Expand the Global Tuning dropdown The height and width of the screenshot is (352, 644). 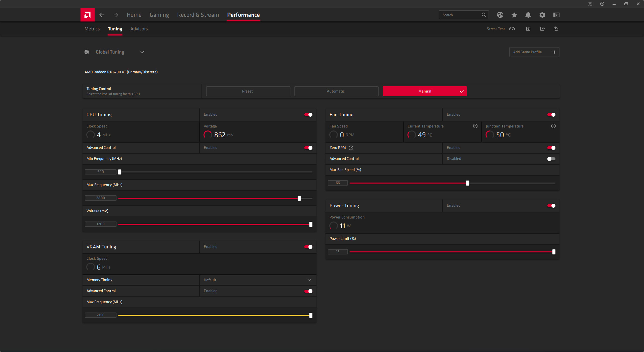tap(142, 52)
